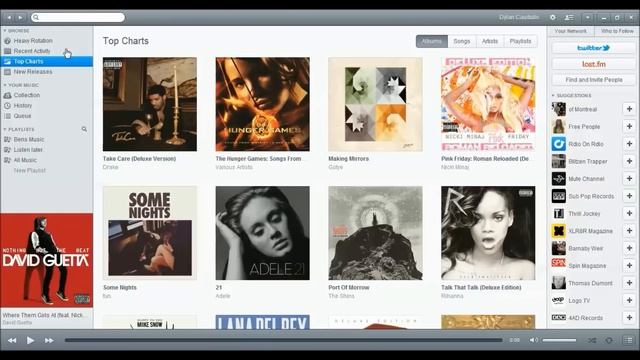Click the track progress bar

pos(284,340)
